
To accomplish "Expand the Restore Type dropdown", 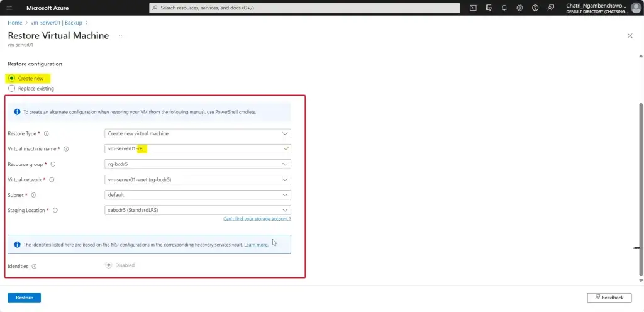I will (x=197, y=133).
